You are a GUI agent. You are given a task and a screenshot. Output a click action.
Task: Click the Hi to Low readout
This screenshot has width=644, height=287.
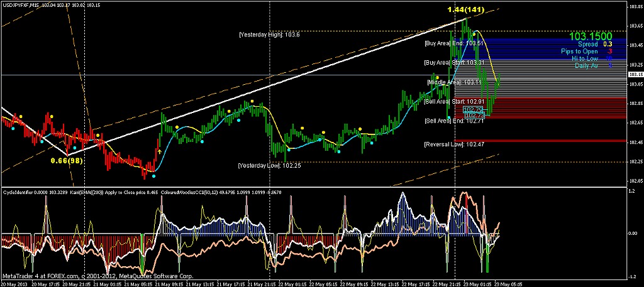click(592, 58)
